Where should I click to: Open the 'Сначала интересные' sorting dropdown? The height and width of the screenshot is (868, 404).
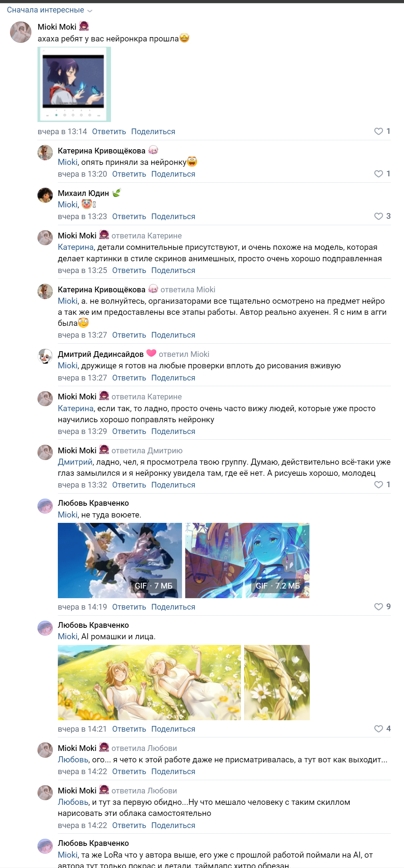[50, 10]
